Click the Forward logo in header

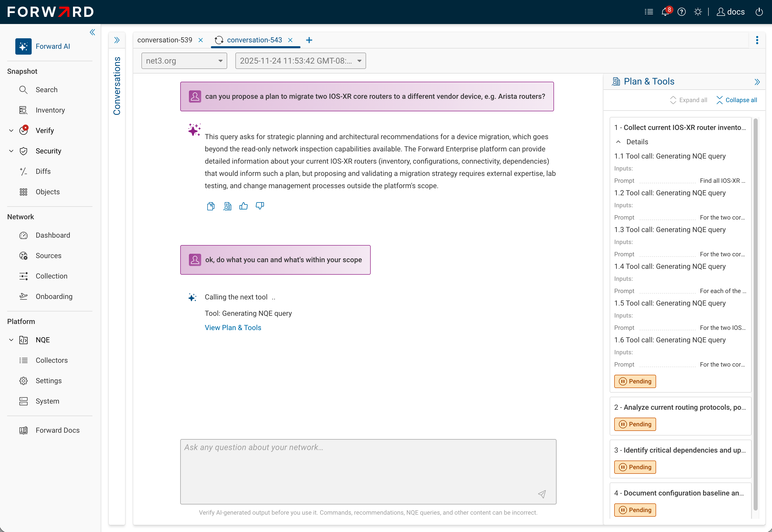coord(50,12)
